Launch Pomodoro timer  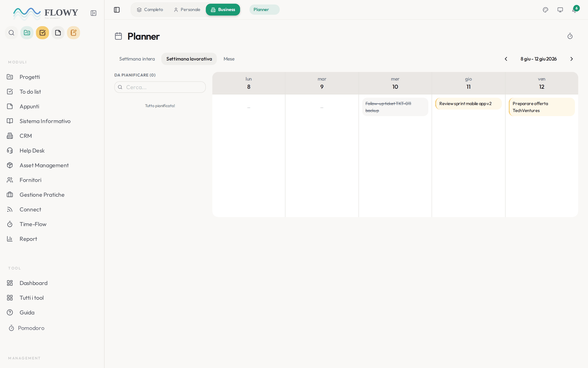point(27,328)
